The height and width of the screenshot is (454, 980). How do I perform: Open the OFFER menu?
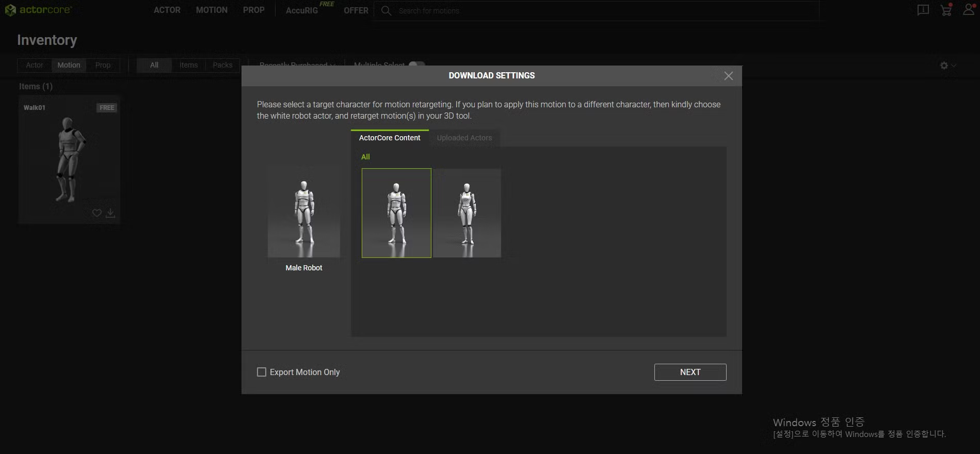click(x=356, y=10)
